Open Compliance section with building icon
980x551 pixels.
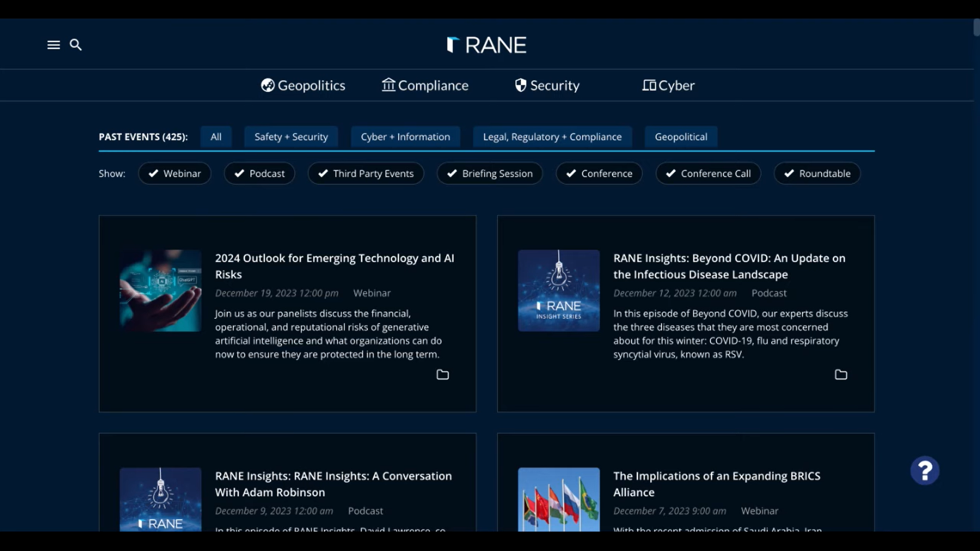[425, 85]
